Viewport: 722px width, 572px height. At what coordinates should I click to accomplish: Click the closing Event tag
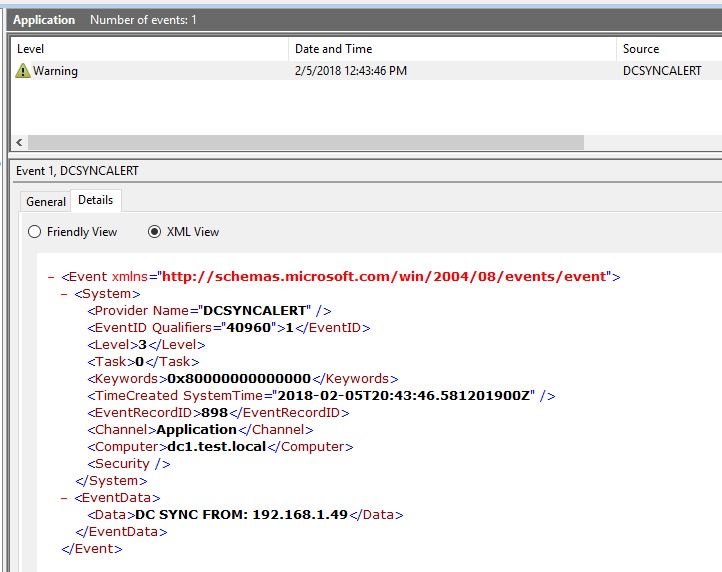tap(92, 549)
